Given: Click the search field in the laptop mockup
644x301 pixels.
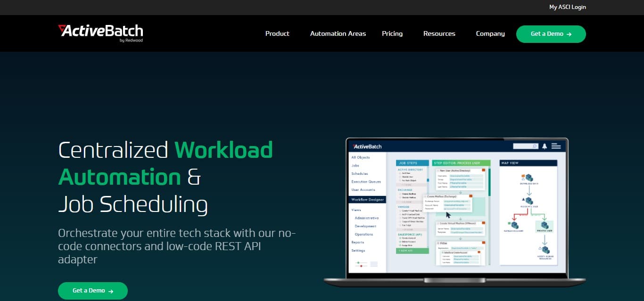Looking at the screenshot, I should point(525,146).
